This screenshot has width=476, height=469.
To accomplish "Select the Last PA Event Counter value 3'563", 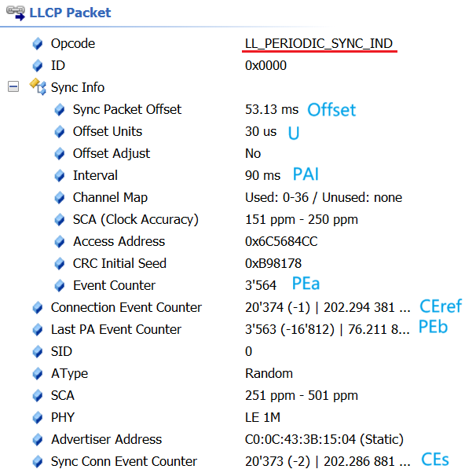I will tap(328, 330).
